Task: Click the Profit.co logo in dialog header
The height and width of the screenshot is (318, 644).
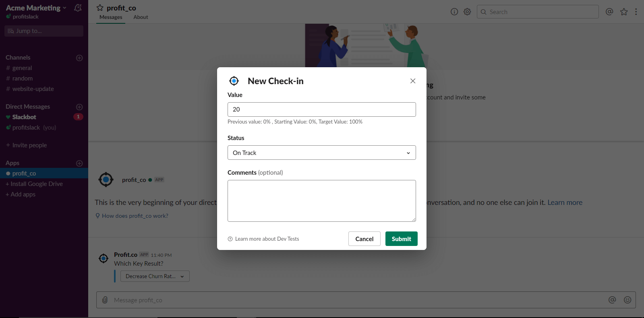Action: (x=234, y=81)
